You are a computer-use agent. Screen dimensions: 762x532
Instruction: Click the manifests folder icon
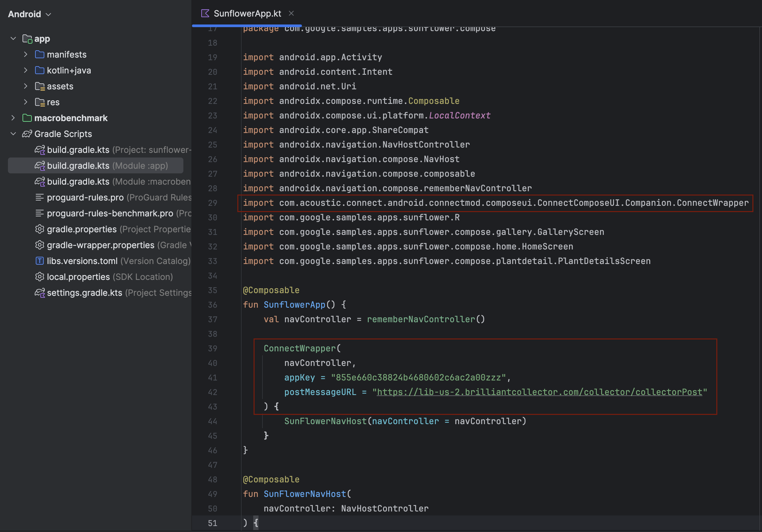[x=39, y=54]
